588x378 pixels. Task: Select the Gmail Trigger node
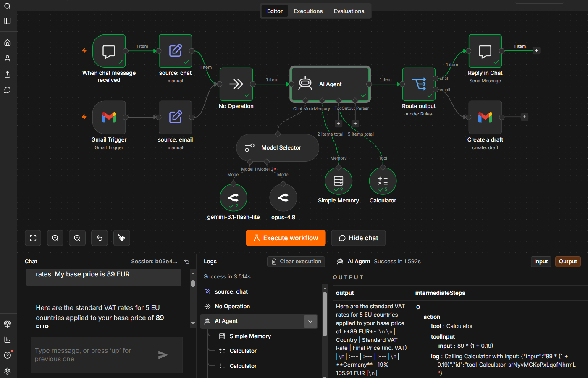click(109, 117)
